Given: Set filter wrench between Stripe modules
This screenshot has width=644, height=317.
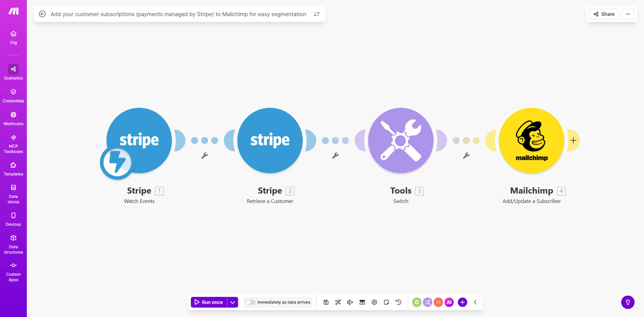Looking at the screenshot, I should click(x=205, y=156).
